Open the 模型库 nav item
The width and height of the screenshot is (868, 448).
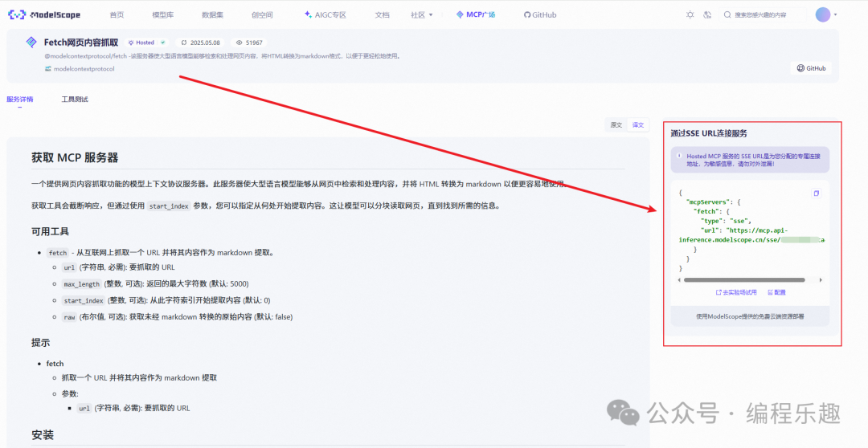click(162, 15)
